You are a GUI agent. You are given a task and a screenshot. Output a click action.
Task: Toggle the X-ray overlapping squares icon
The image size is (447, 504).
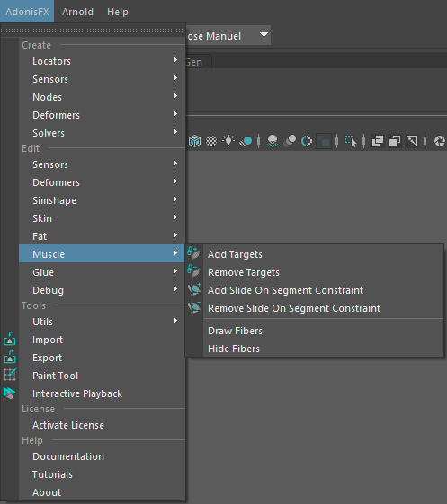pos(378,141)
